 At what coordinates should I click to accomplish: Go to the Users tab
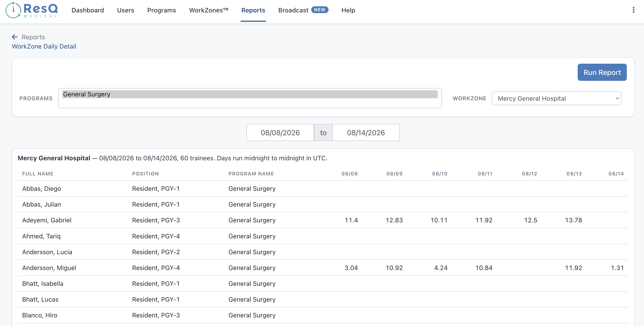(x=125, y=10)
